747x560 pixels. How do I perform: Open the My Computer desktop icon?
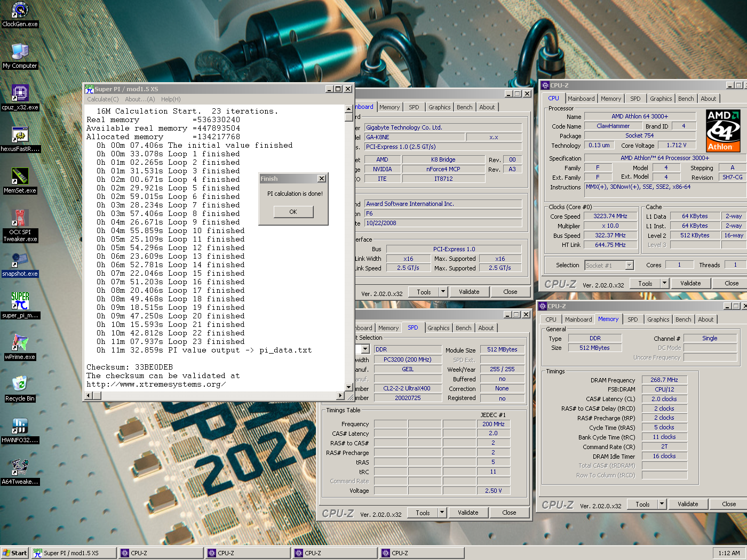pos(20,56)
